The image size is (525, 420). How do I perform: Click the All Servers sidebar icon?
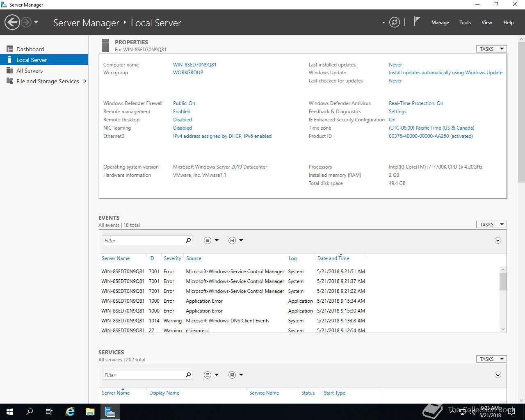(x=10, y=70)
